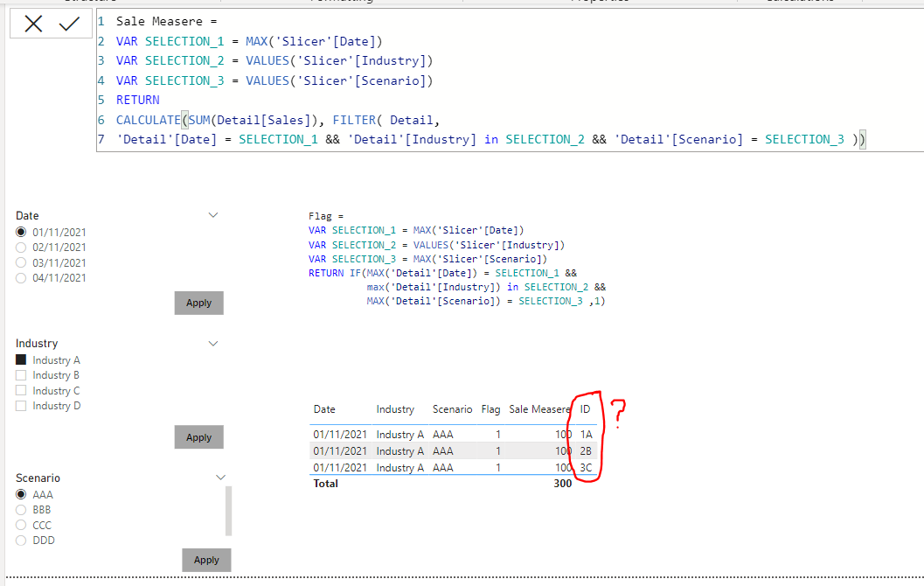Click FILTER function in formula bar

354,120
